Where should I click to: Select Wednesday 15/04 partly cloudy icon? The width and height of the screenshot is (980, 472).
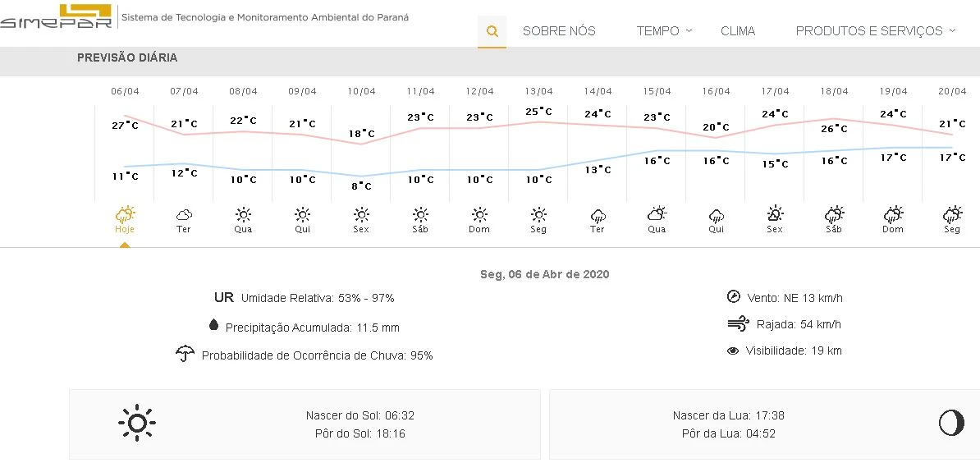657,215
